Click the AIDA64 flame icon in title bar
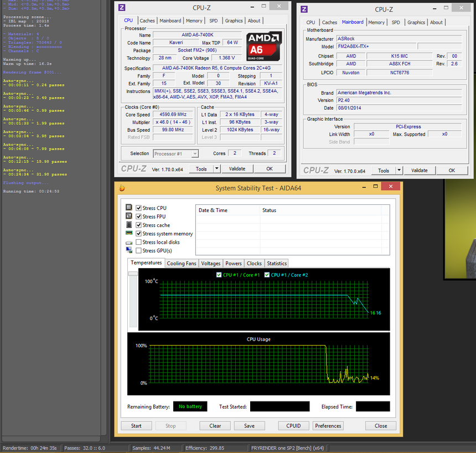Image resolution: width=476 pixels, height=453 pixels. pyautogui.click(x=122, y=188)
